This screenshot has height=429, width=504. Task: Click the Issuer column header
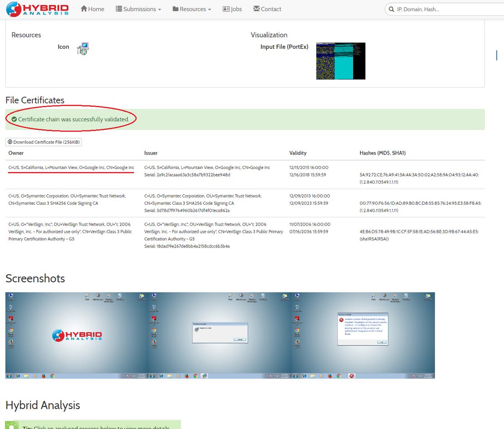151,153
